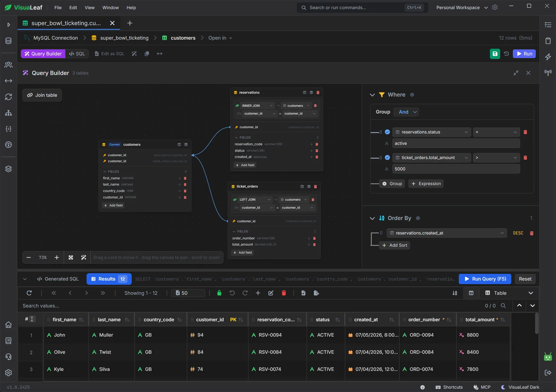Add a new row with plus icon
Screen dimensions: 556x392
click(x=258, y=293)
